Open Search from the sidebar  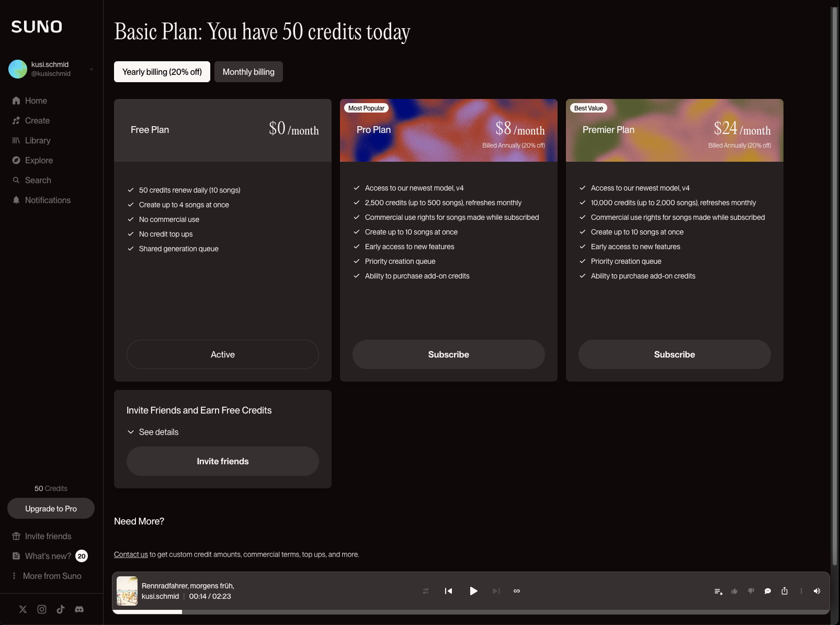32,180
